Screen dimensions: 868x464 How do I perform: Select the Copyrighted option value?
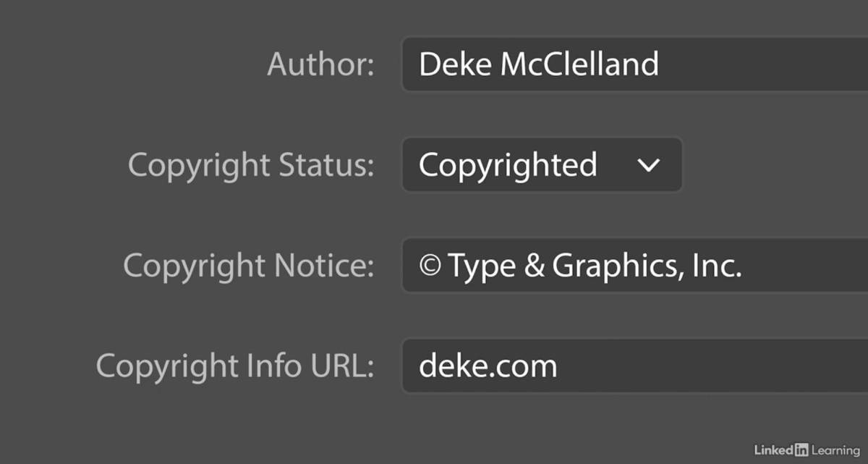[508, 164]
